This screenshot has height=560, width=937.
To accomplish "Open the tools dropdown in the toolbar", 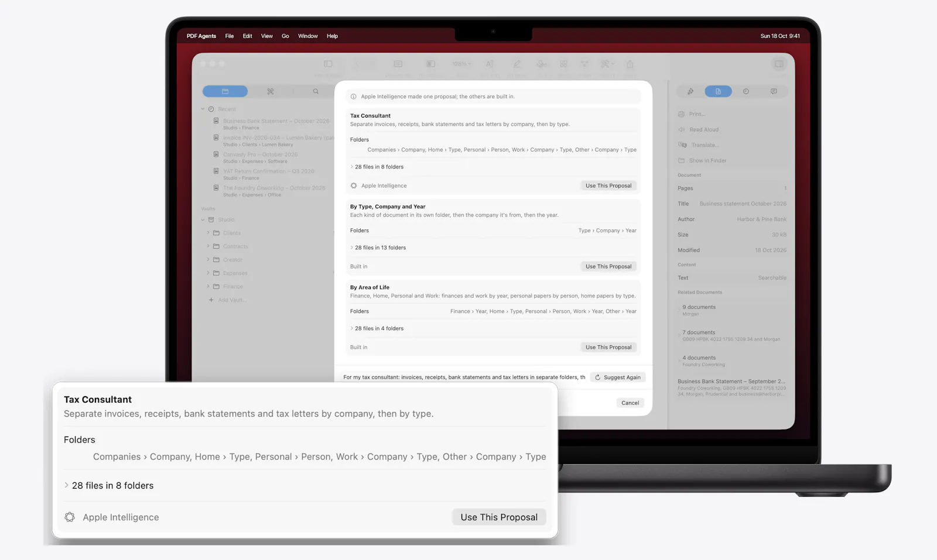I will coord(607,64).
